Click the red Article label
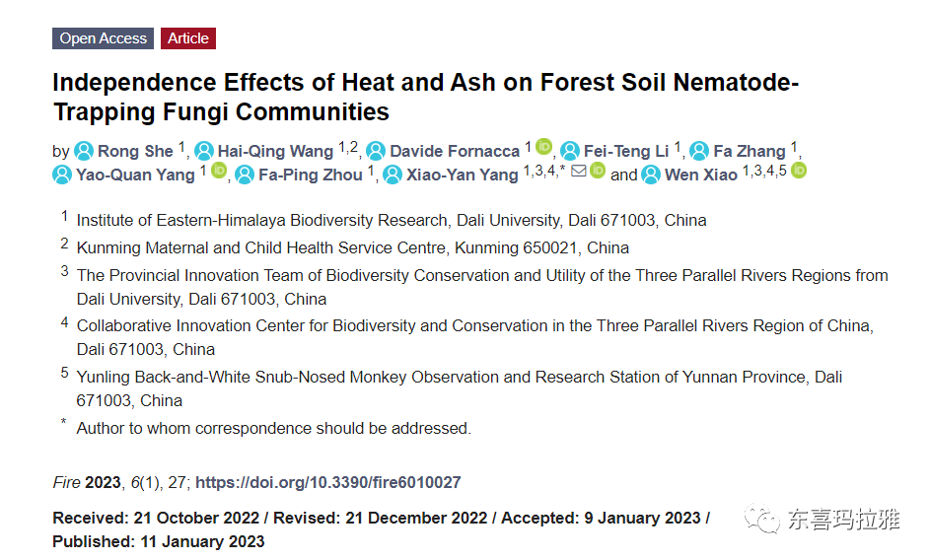This screenshot has height=560, width=930. tap(188, 38)
